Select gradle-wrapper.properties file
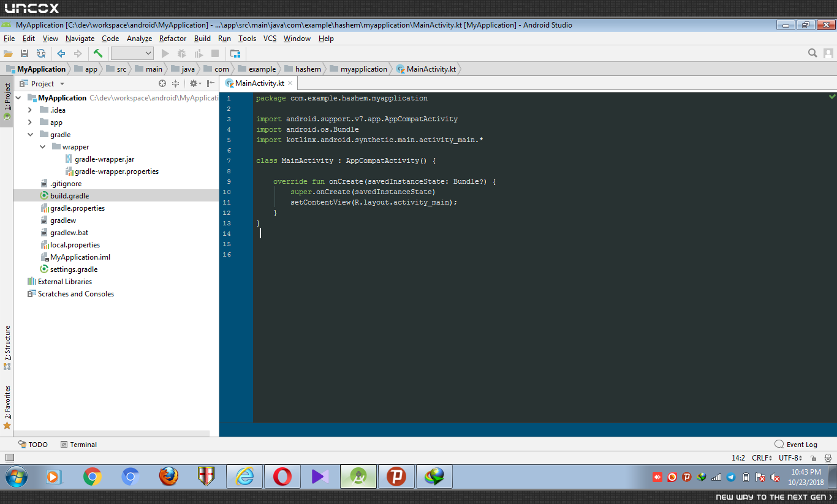This screenshot has height=504, width=837. click(116, 171)
